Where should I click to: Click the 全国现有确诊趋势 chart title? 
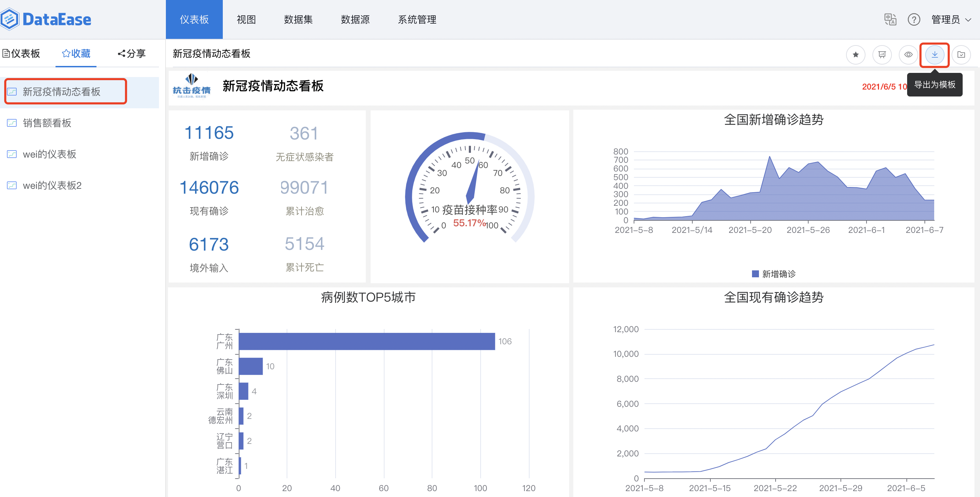point(774,297)
